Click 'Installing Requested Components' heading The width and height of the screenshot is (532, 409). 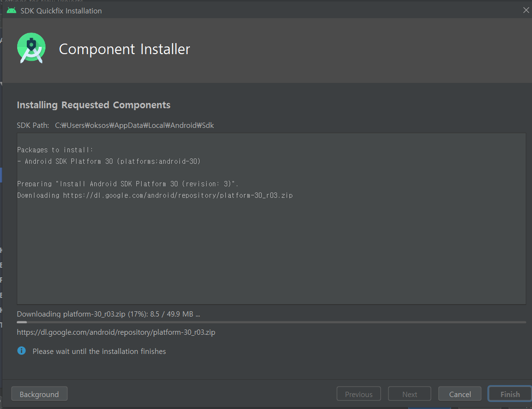[94, 105]
